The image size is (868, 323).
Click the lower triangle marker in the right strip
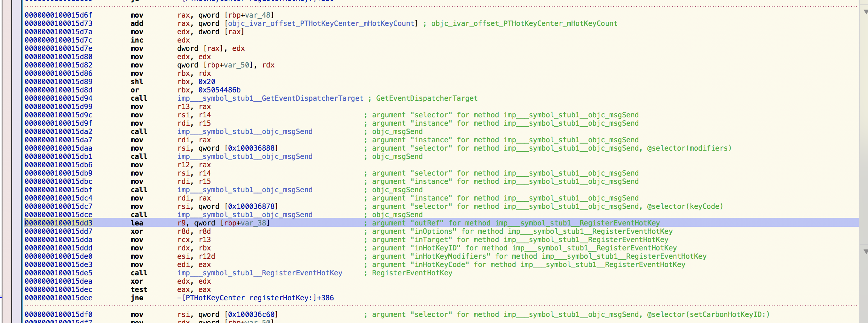[865, 252]
